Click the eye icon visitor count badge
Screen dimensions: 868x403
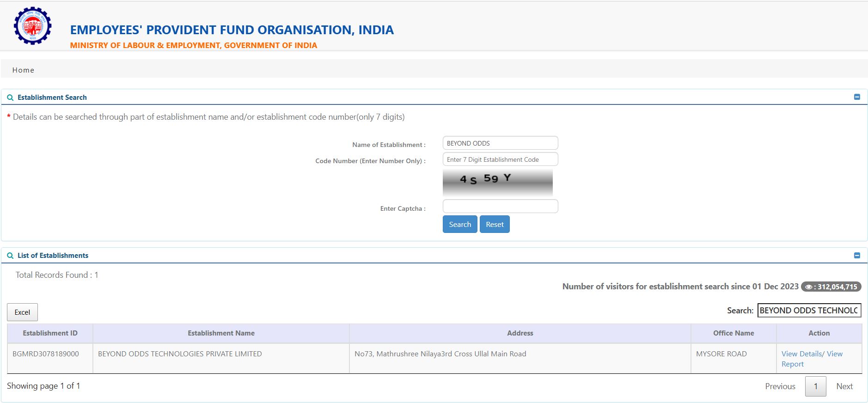[831, 287]
